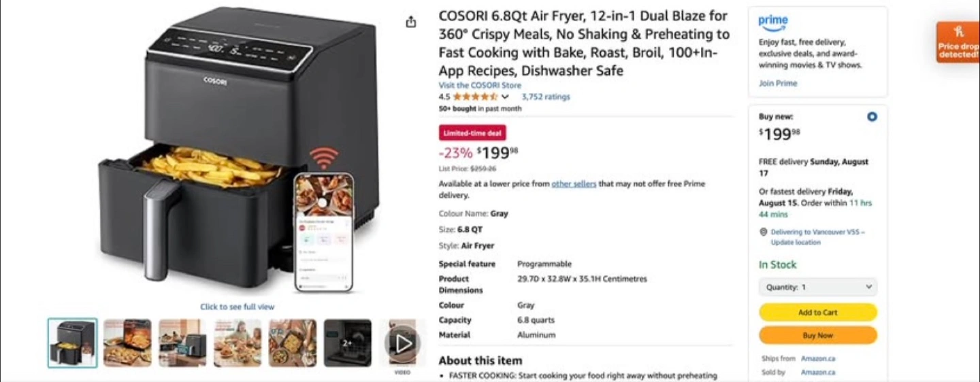980x382 pixels.
Task: Click the Prime logo
Action: pyautogui.click(x=773, y=22)
